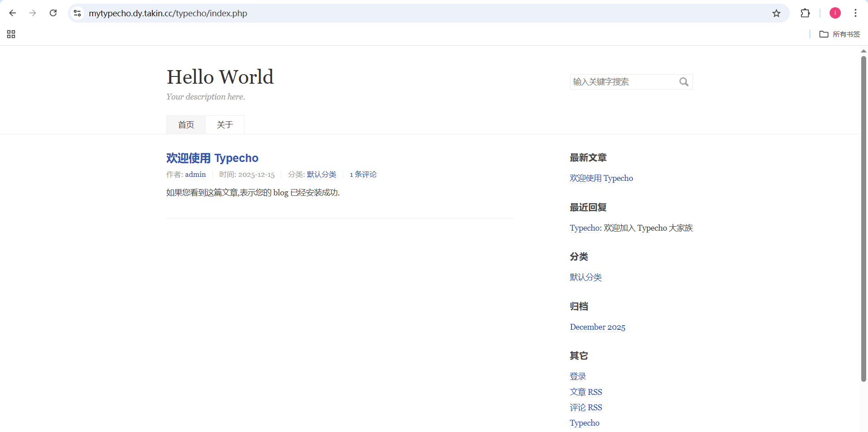Bookmark this page with the star icon
This screenshot has width=868, height=432.
pos(776,13)
